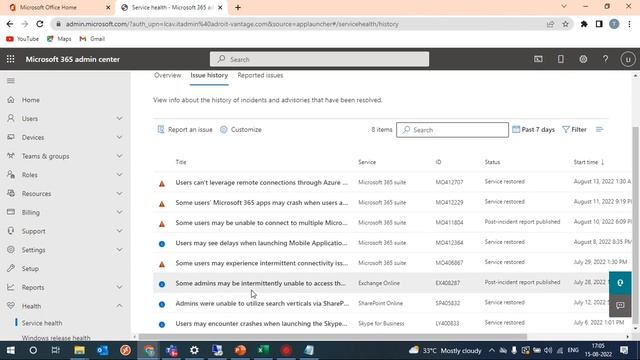Open the Cloud Shell icon in header
This screenshot has width=640, height=360.
pos(538,59)
